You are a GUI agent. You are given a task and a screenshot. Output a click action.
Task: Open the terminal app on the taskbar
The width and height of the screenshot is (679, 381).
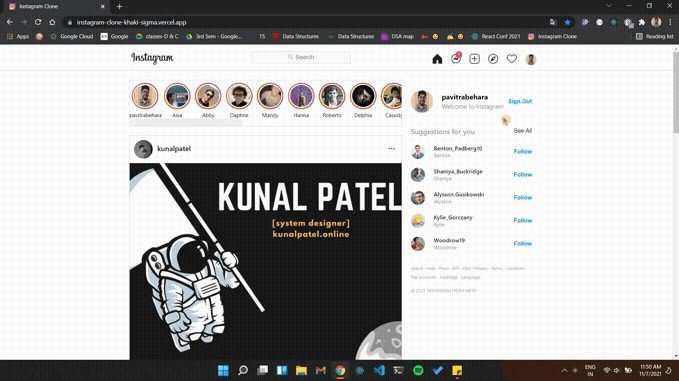click(398, 371)
